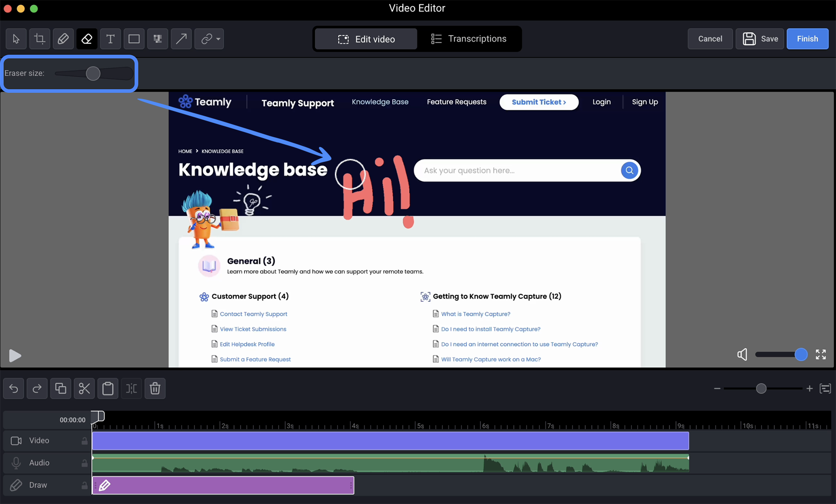836x504 pixels.
Task: Toggle lock on Video track
Action: coord(84,441)
